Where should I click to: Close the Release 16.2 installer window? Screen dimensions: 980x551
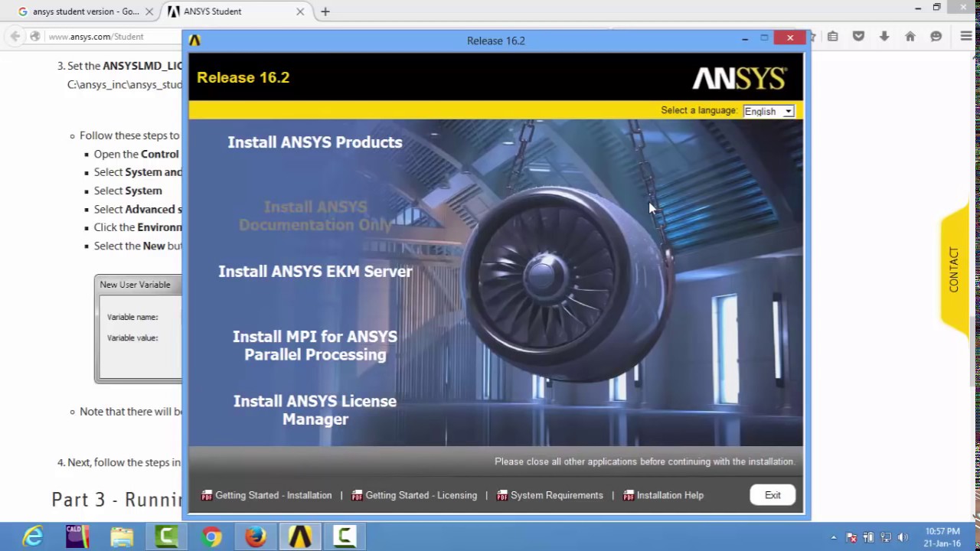789,37
